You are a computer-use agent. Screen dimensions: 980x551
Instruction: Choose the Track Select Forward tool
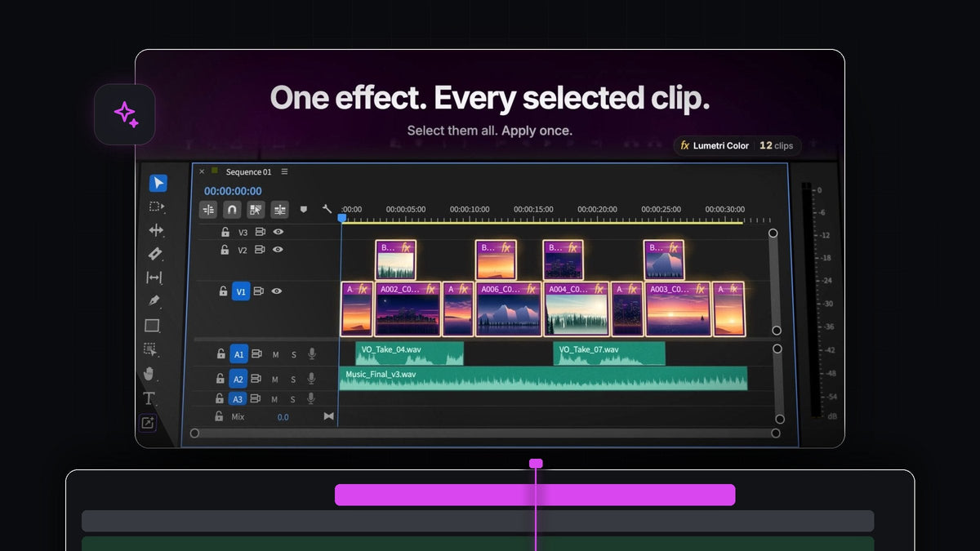[157, 207]
